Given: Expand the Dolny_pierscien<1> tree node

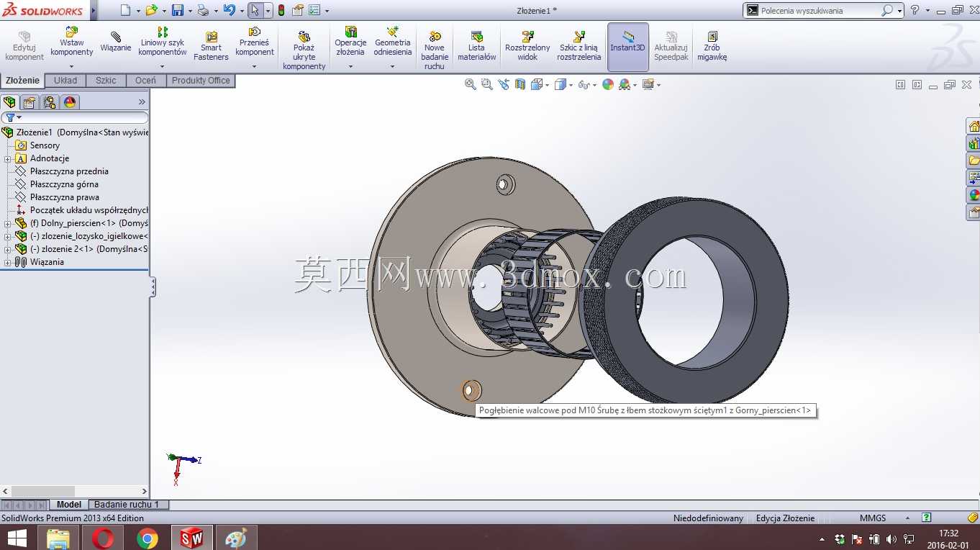Looking at the screenshot, I should (8, 223).
